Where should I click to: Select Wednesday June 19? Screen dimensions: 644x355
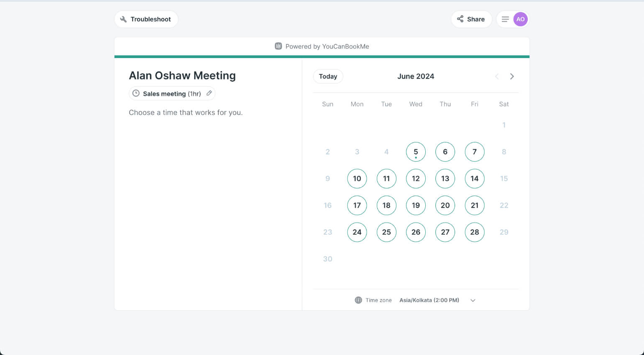pos(416,205)
